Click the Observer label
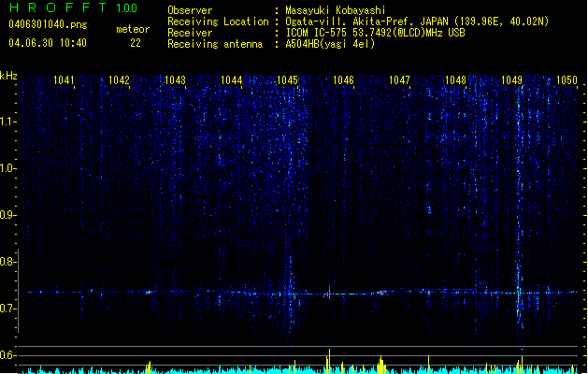588x374 pixels. pyautogui.click(x=190, y=10)
